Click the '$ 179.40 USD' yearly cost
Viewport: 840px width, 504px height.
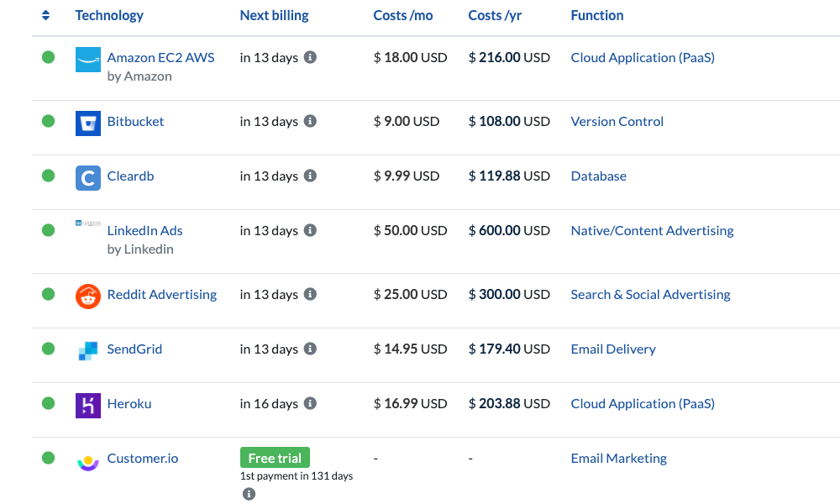coord(510,349)
